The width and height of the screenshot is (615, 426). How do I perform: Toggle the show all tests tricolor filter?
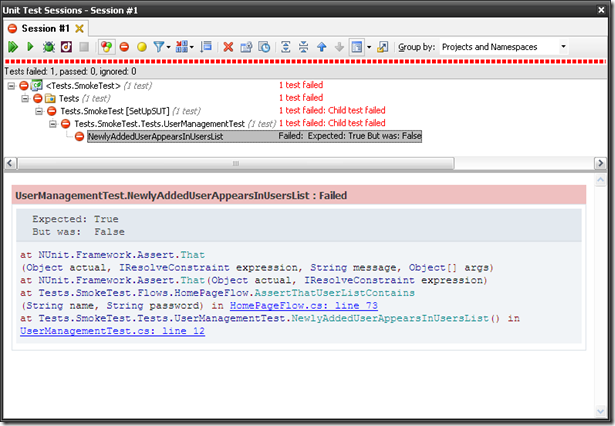pyautogui.click(x=106, y=47)
